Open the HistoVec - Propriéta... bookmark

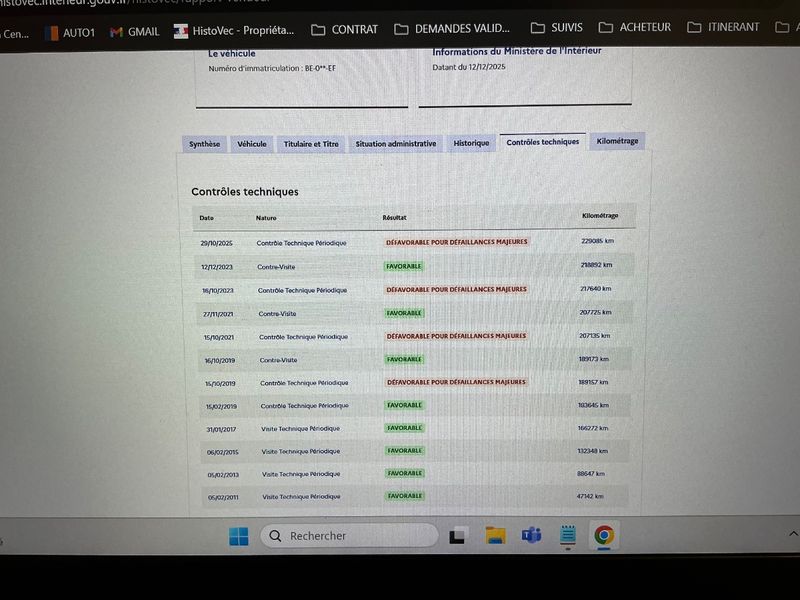234,31
